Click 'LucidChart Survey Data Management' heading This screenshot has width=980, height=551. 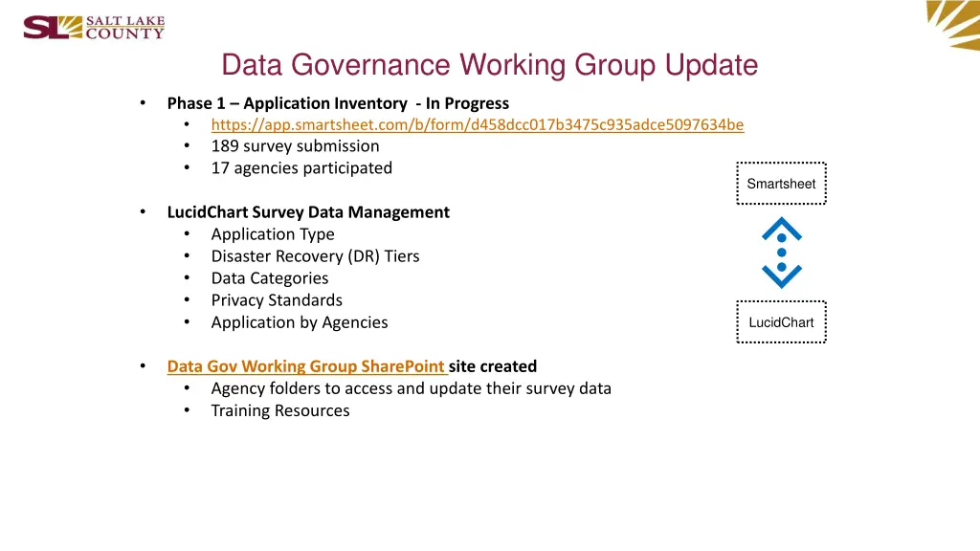tap(308, 212)
